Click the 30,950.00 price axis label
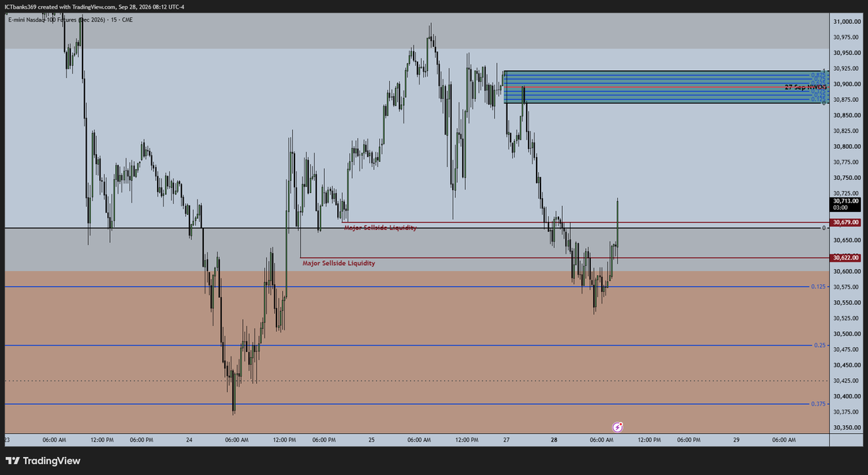Viewport: 868px width, 475px height. click(847, 53)
